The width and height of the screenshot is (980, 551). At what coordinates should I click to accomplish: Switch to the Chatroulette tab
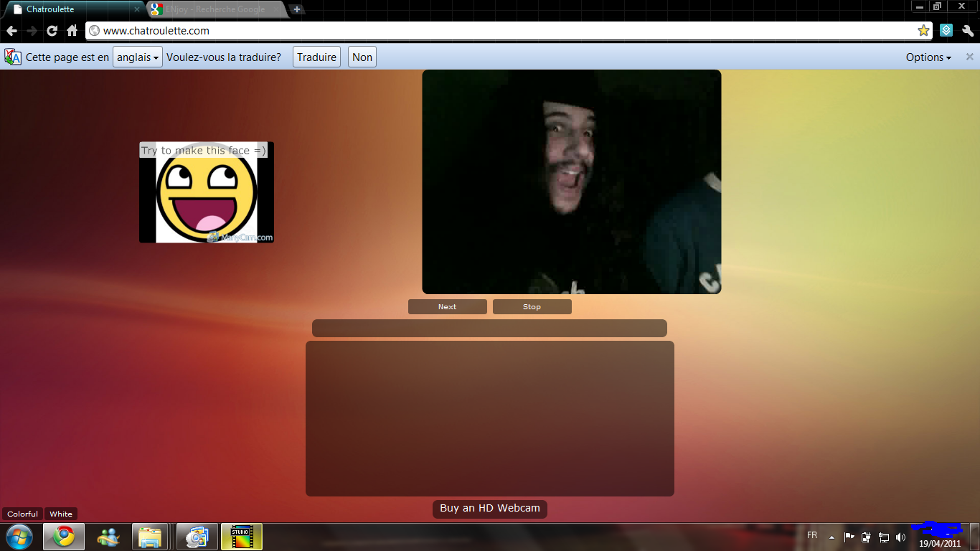pos(75,9)
